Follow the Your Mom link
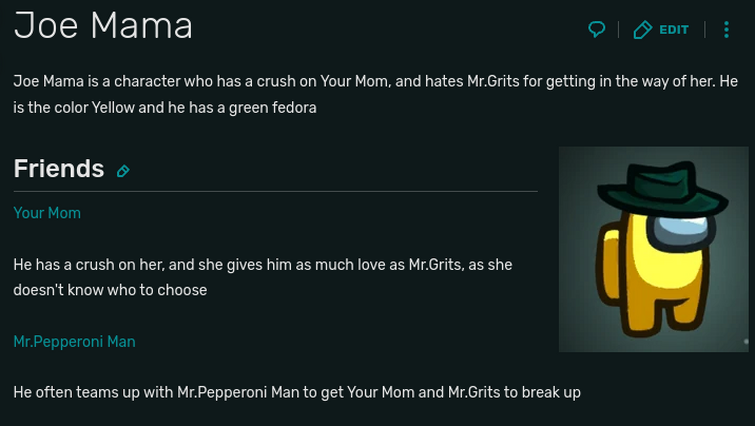The width and height of the screenshot is (755, 426). coord(47,213)
